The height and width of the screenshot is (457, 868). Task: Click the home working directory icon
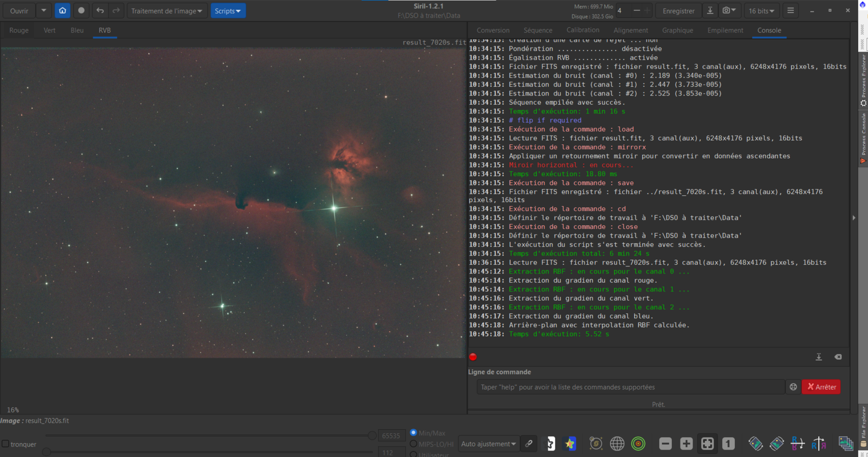tap(62, 10)
